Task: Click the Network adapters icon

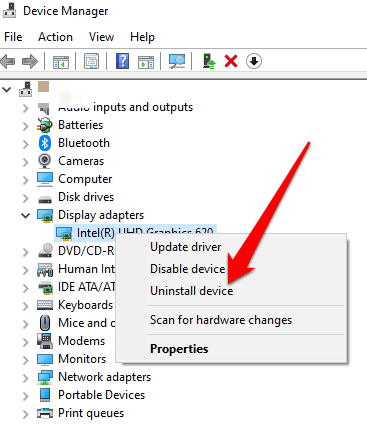Action: point(45,377)
